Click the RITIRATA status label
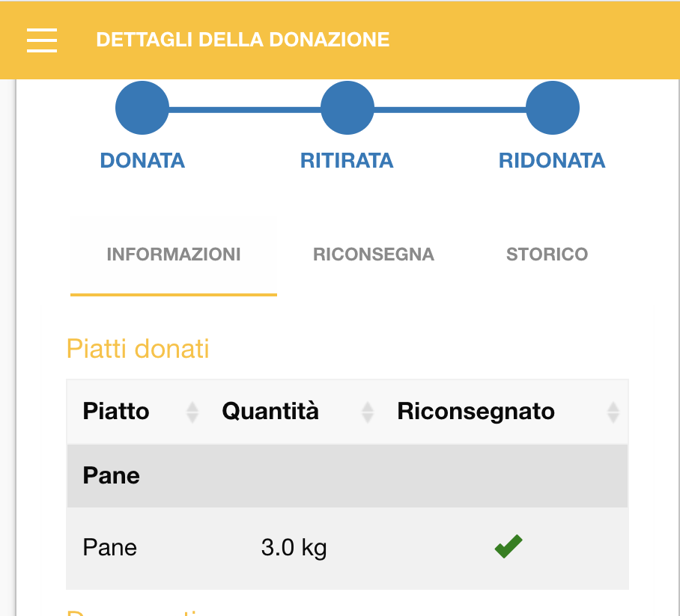680x616 pixels. [x=347, y=161]
